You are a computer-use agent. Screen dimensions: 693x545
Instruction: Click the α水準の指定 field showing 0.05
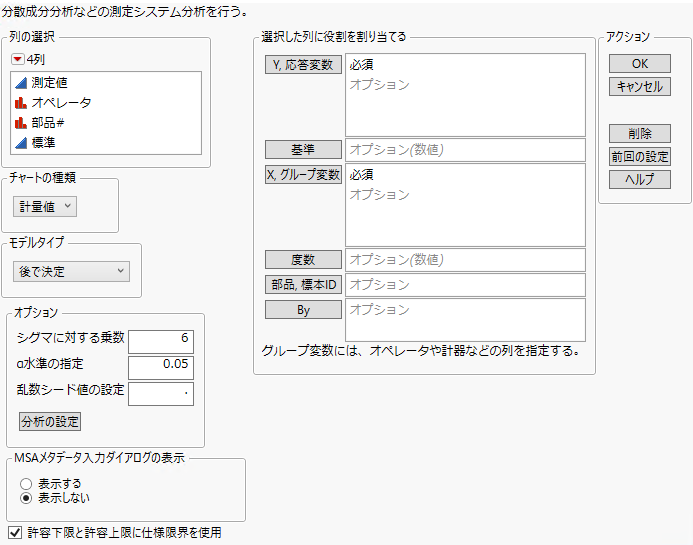[161, 368]
